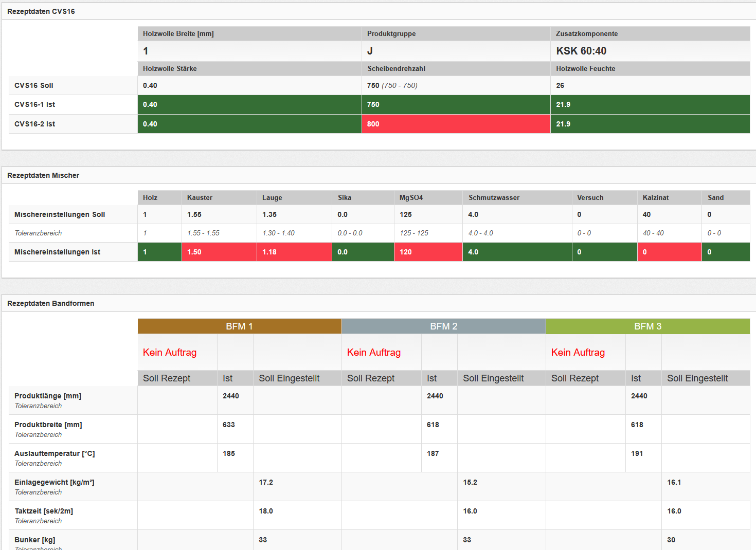Select the BFM 1 header bar

click(239, 326)
